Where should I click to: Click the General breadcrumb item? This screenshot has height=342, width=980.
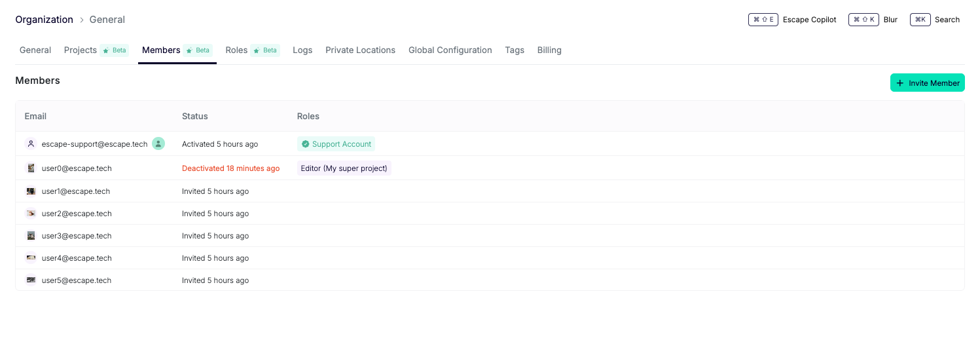[x=107, y=20]
